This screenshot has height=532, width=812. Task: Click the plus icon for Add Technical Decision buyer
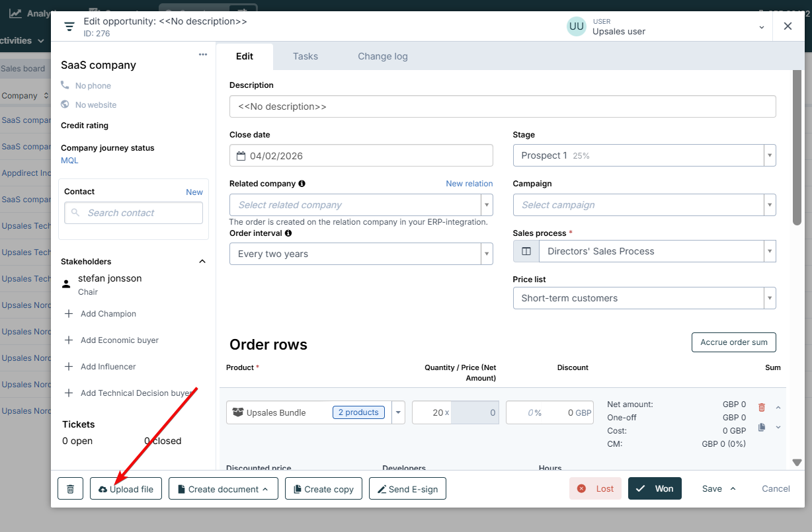pyautogui.click(x=69, y=393)
